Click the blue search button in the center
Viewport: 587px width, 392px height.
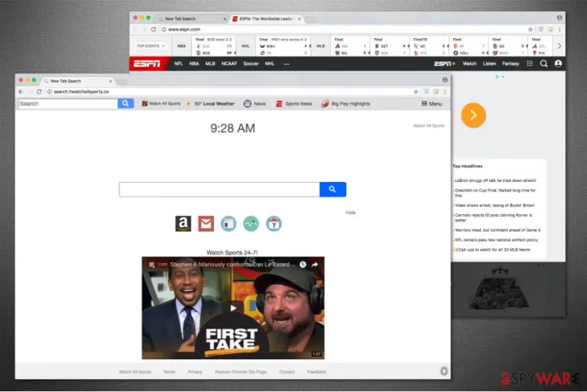click(x=332, y=190)
